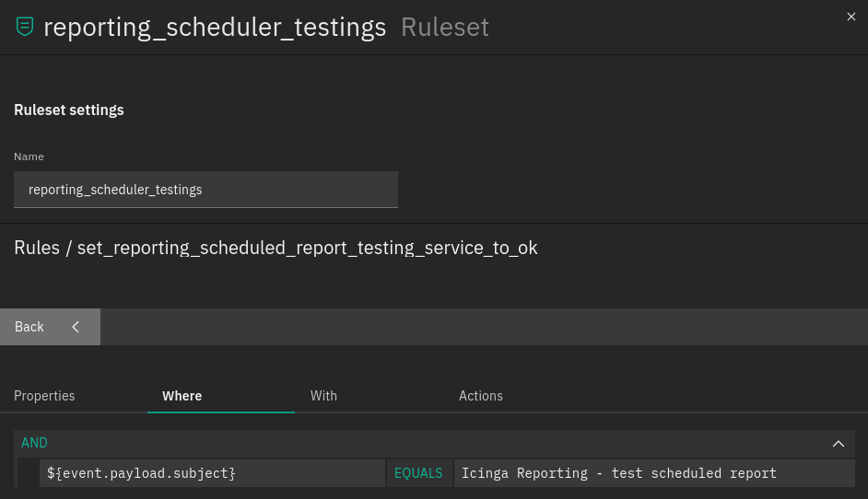The height and width of the screenshot is (499, 868).
Task: Click the reporting_scheduler_testings header title
Action: pos(215,27)
